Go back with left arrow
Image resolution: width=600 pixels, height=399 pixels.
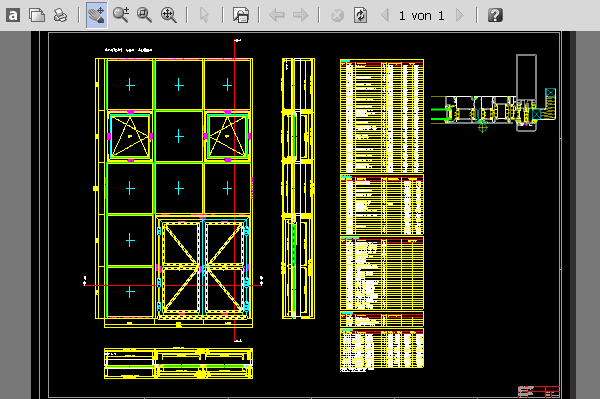(277, 15)
